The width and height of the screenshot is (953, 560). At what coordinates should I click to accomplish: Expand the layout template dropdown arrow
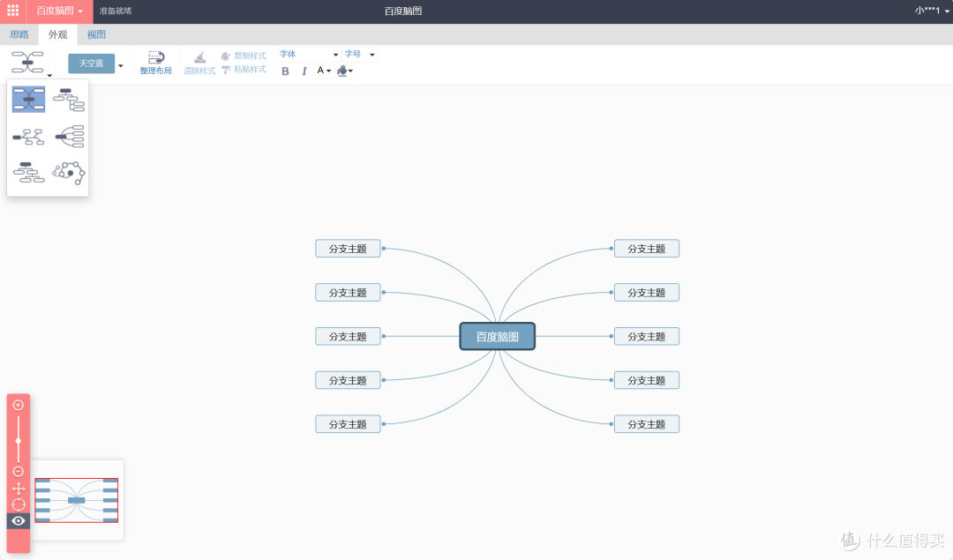click(x=49, y=75)
